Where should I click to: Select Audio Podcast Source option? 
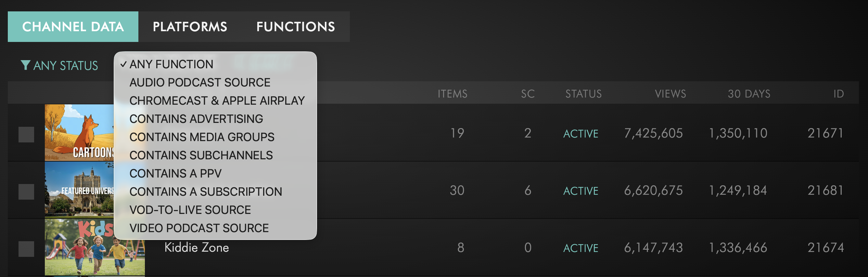[x=199, y=82]
